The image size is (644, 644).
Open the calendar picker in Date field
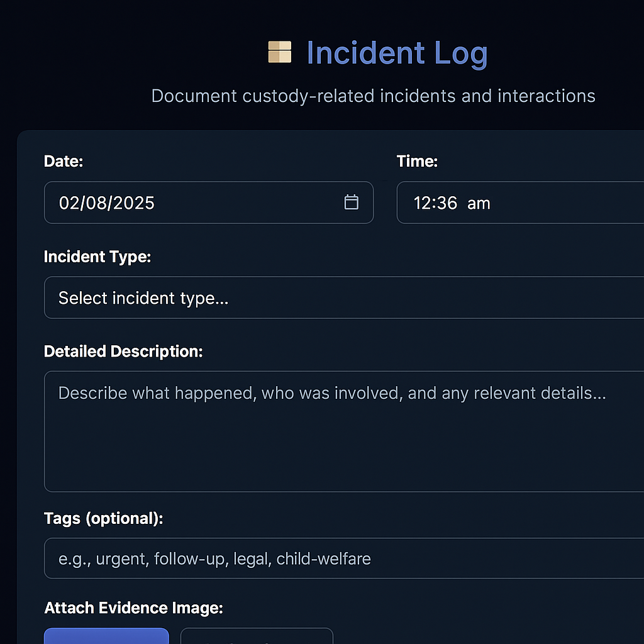point(351,203)
